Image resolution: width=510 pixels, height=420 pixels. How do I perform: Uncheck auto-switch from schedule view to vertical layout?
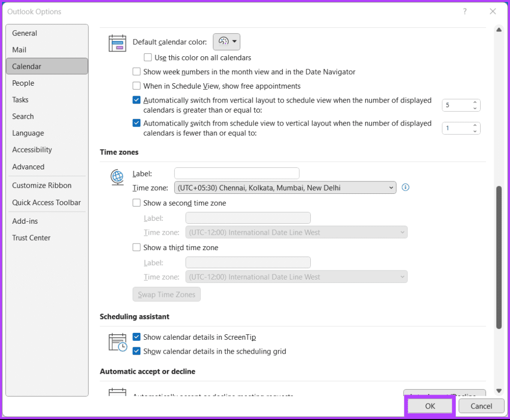click(x=136, y=123)
